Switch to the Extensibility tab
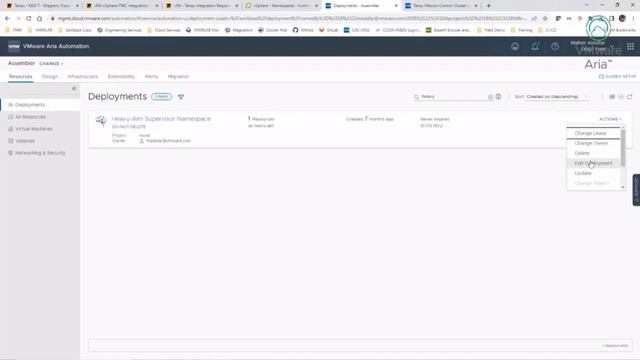Viewport: 640px width, 360px height. coord(121,76)
